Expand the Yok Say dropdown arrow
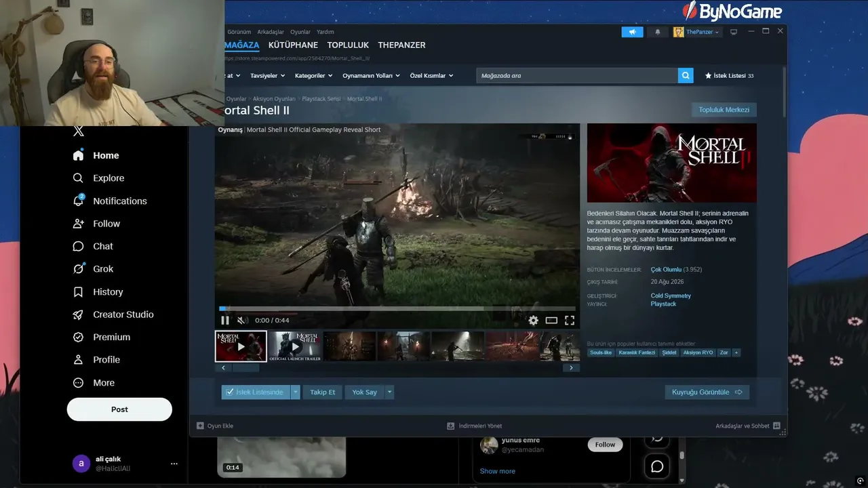This screenshot has height=488, width=868. tap(389, 392)
